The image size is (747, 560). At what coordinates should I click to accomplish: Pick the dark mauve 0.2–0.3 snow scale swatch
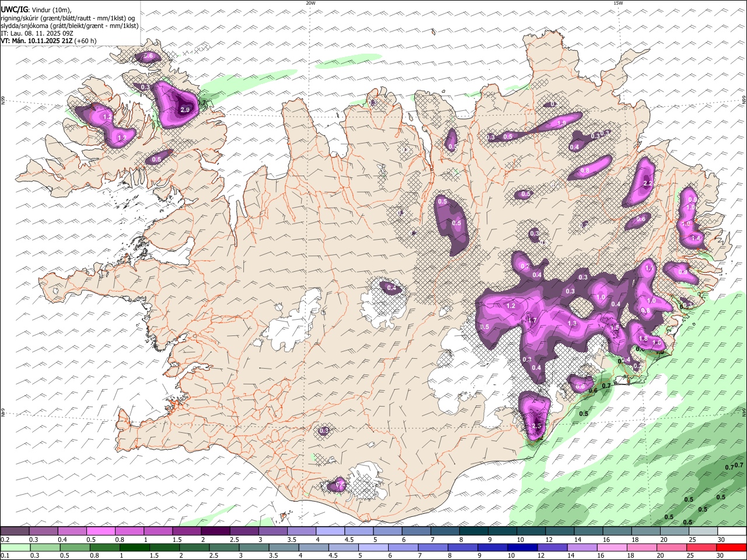[x=15, y=531]
